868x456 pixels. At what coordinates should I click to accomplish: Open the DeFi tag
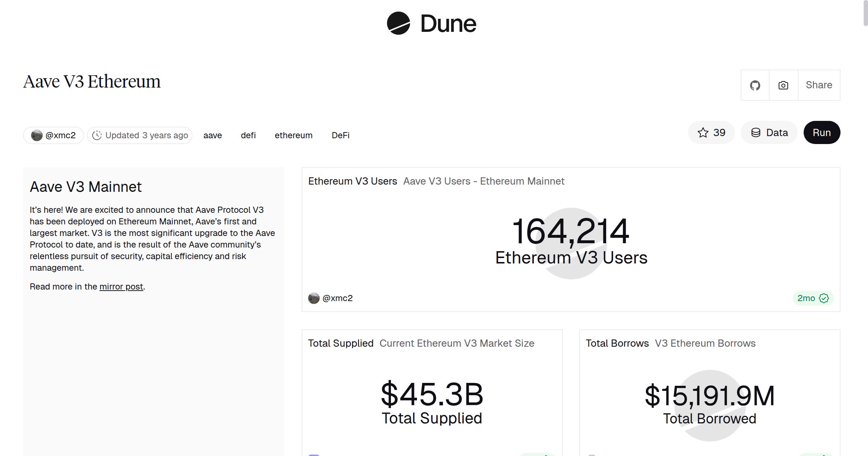point(340,135)
